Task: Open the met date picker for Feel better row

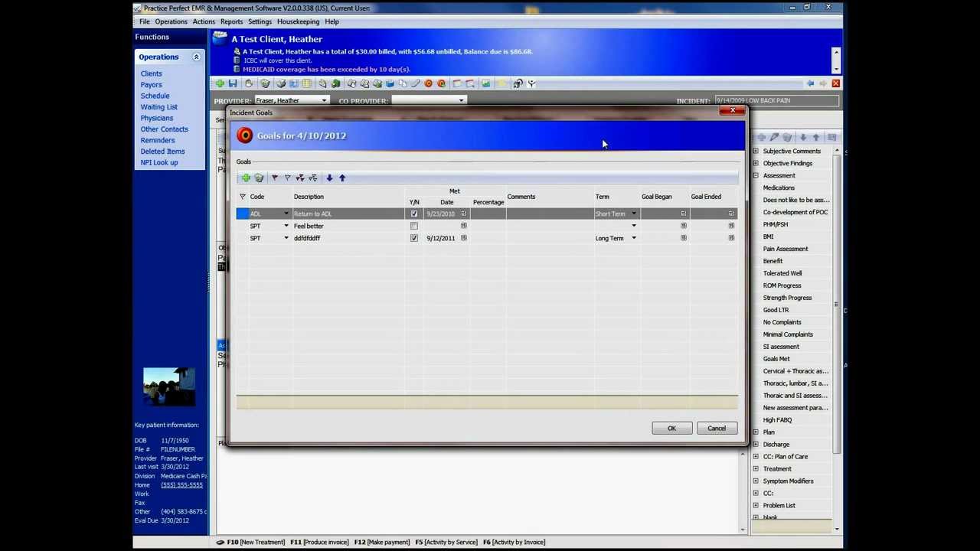Action: coord(463,226)
